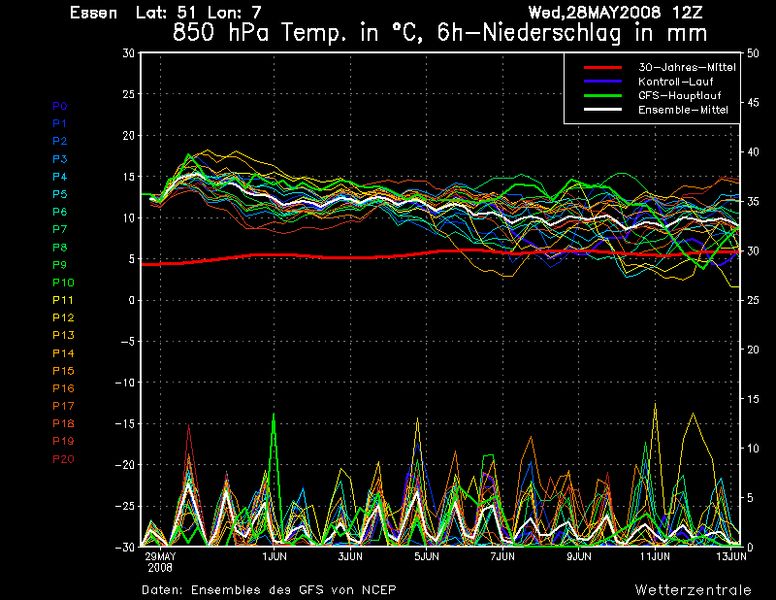The image size is (776, 600).
Task: Click ensemble member label P10
Action: pyautogui.click(x=62, y=283)
